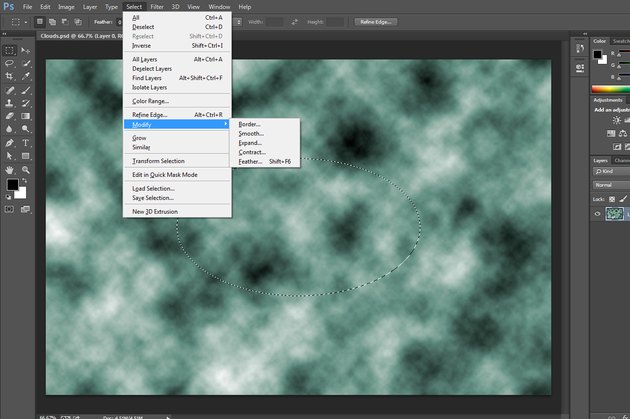Switch to the Channels tab
The image size is (630, 419).
(x=622, y=160)
